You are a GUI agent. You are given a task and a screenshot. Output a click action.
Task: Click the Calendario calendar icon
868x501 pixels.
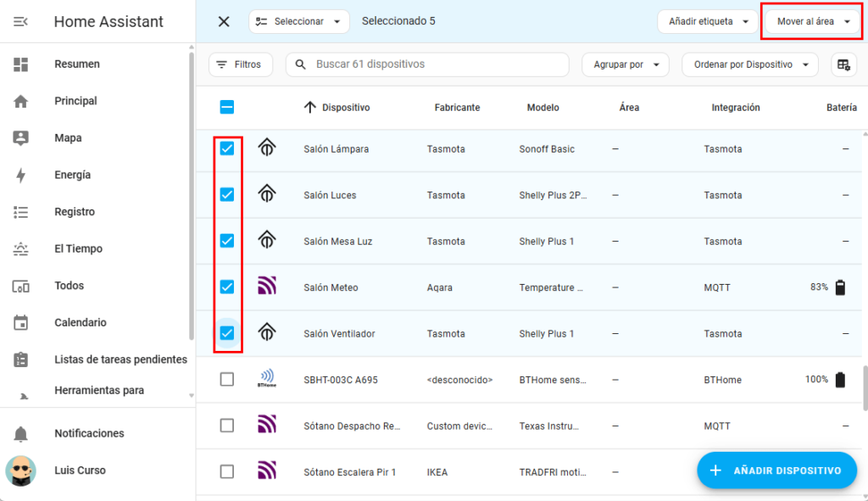point(21,323)
